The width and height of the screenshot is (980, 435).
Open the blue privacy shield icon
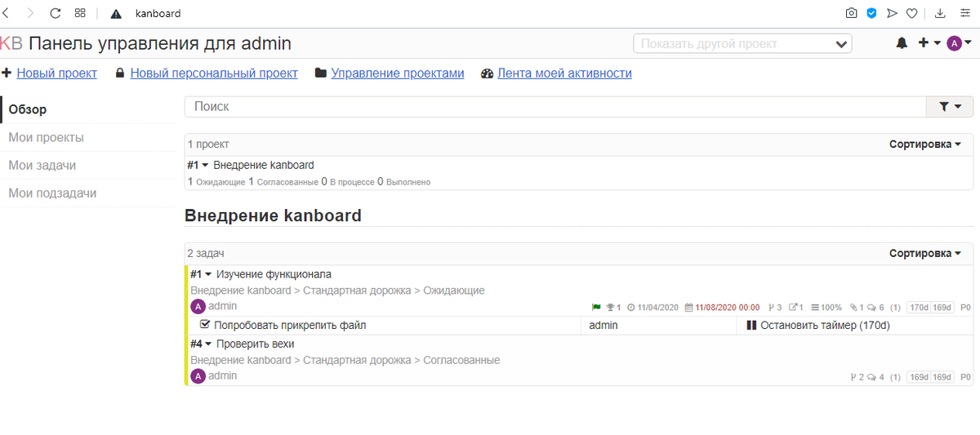pyautogui.click(x=872, y=13)
